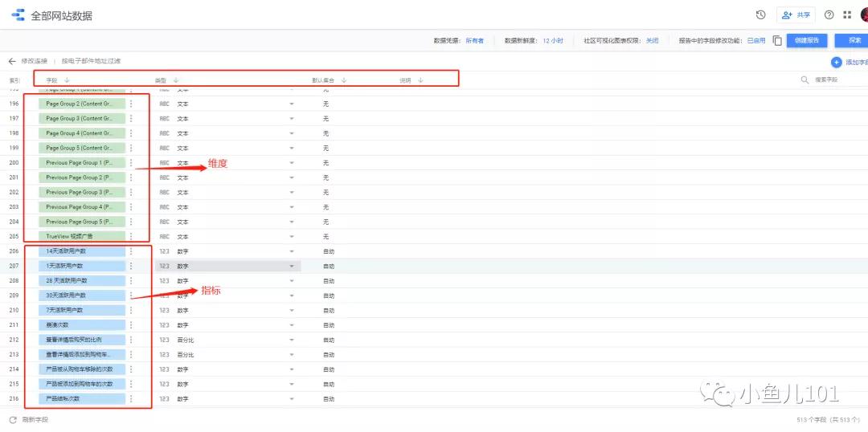Click the Data Studio logo icon

coord(18,15)
